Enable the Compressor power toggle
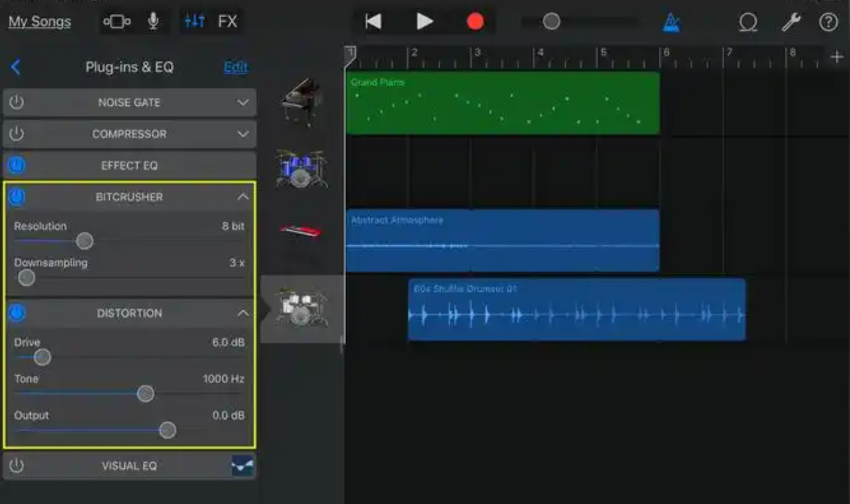Image resolution: width=850 pixels, height=504 pixels. click(16, 134)
